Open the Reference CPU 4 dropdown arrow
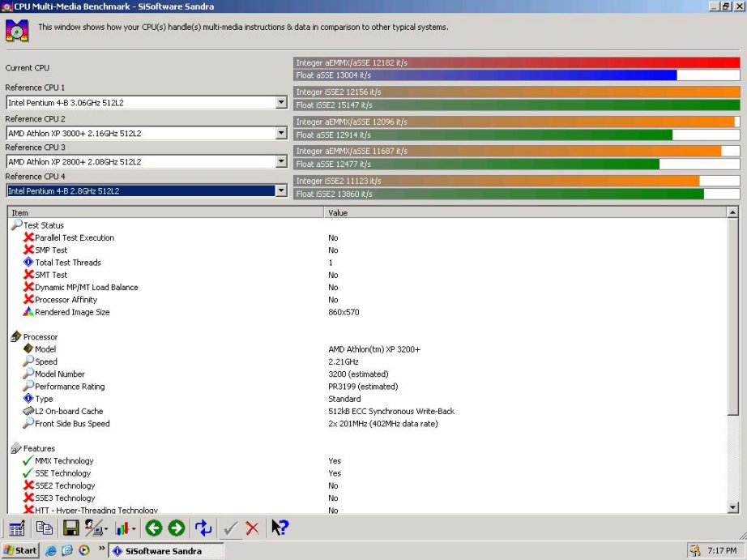The height and width of the screenshot is (560, 747). coord(281,190)
